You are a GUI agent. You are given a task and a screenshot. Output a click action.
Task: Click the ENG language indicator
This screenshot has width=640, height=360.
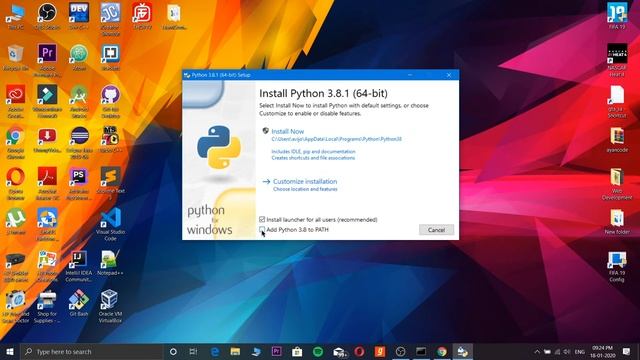[580, 351]
